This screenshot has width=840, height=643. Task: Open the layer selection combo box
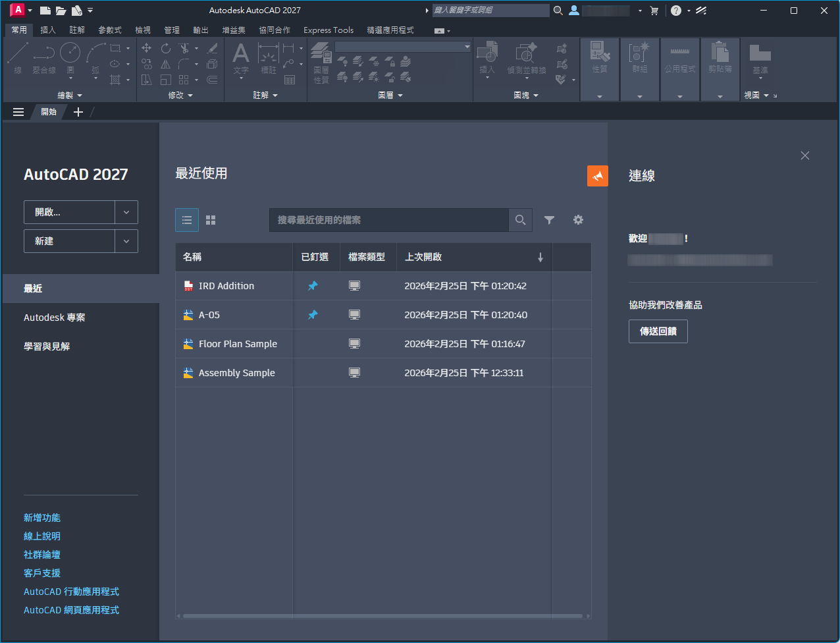403,47
